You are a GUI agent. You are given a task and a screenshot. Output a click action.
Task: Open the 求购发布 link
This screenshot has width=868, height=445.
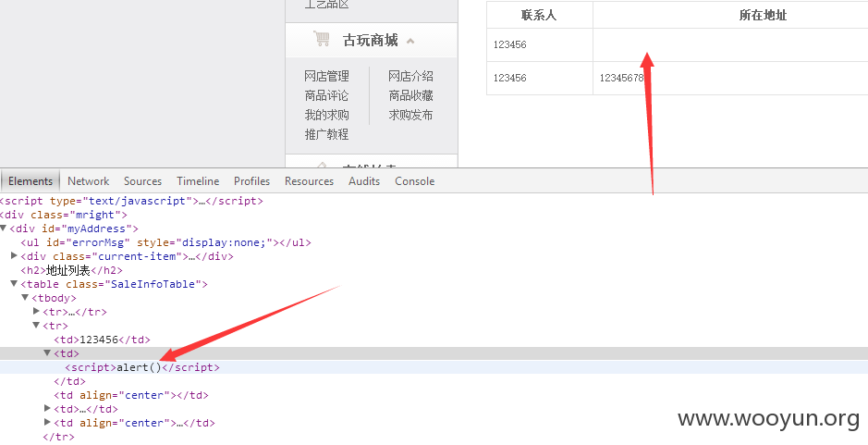point(410,115)
